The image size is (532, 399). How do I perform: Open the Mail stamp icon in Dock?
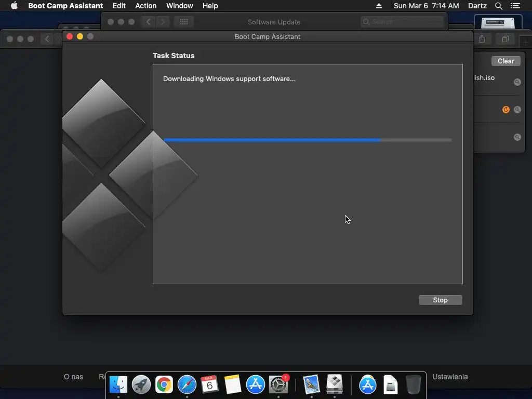(312, 384)
